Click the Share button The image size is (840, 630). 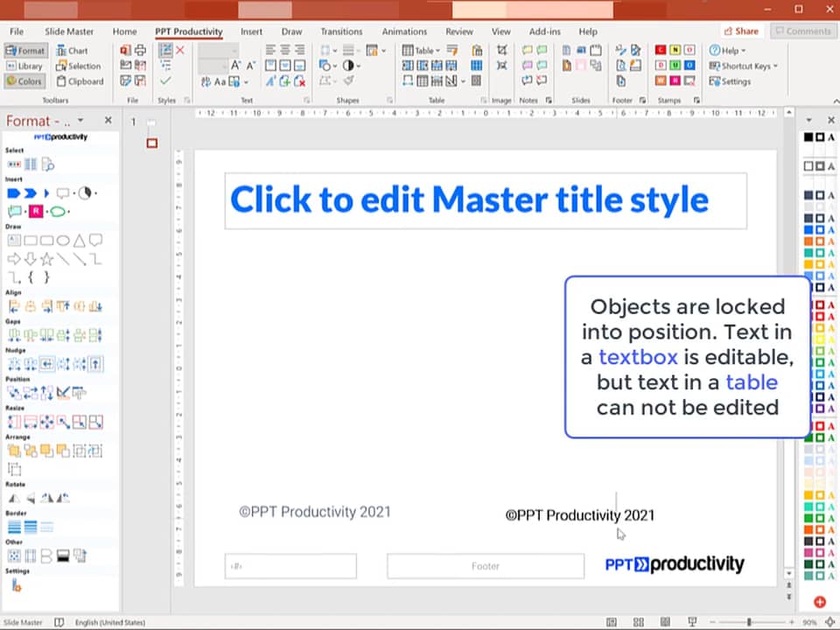click(741, 31)
